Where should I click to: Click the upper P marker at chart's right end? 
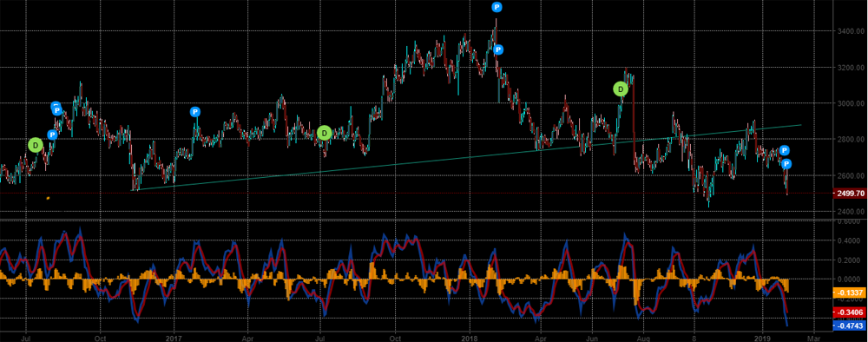tap(785, 150)
